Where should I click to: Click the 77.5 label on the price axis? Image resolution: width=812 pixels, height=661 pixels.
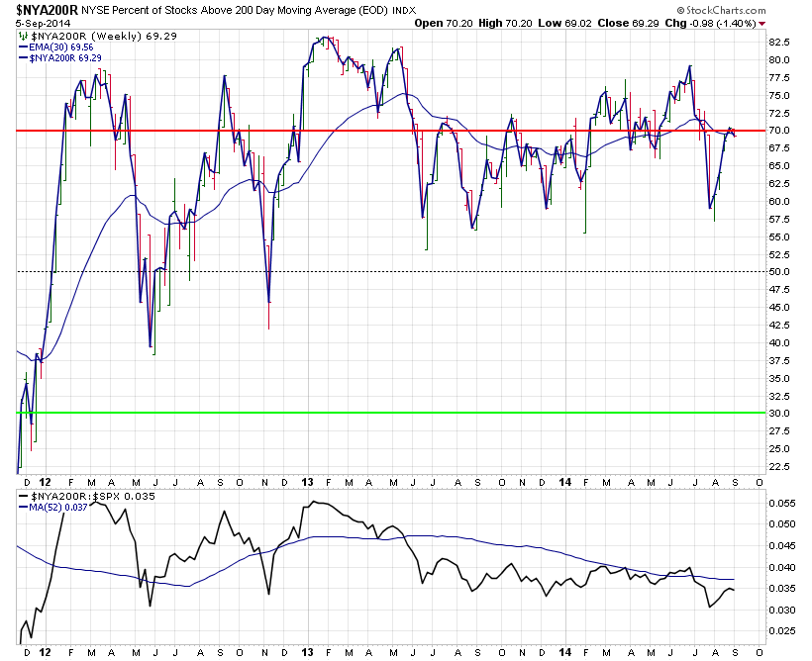pos(779,77)
